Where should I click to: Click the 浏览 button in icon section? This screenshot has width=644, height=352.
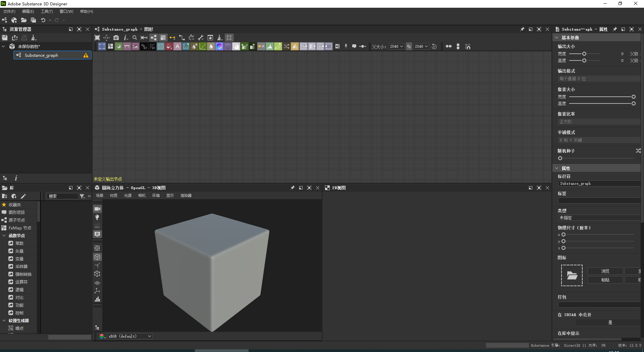pos(605,271)
